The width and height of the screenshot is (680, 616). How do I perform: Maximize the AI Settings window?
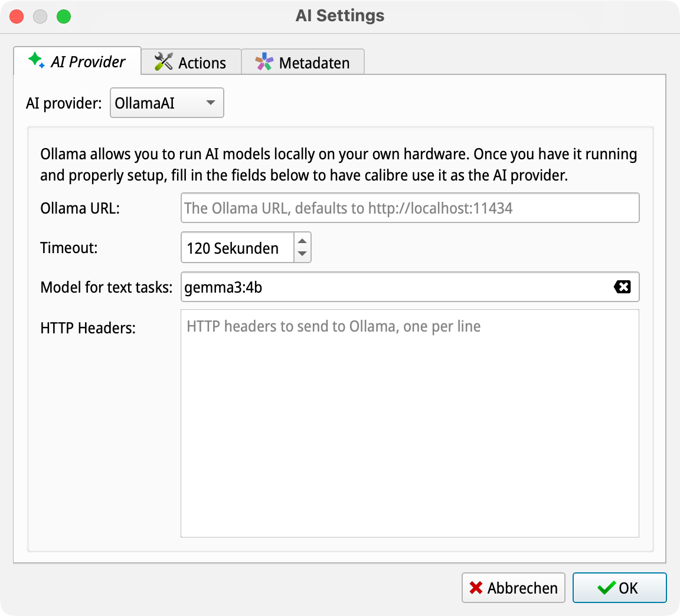pos(64,17)
